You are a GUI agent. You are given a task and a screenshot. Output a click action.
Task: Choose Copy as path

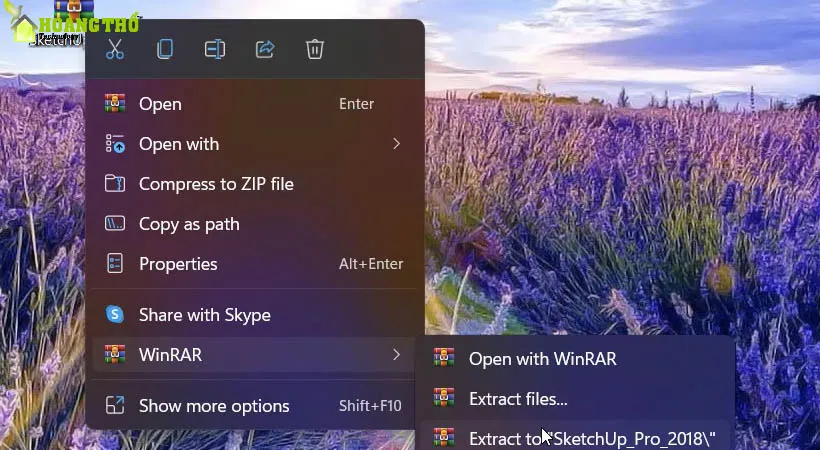(x=255, y=224)
